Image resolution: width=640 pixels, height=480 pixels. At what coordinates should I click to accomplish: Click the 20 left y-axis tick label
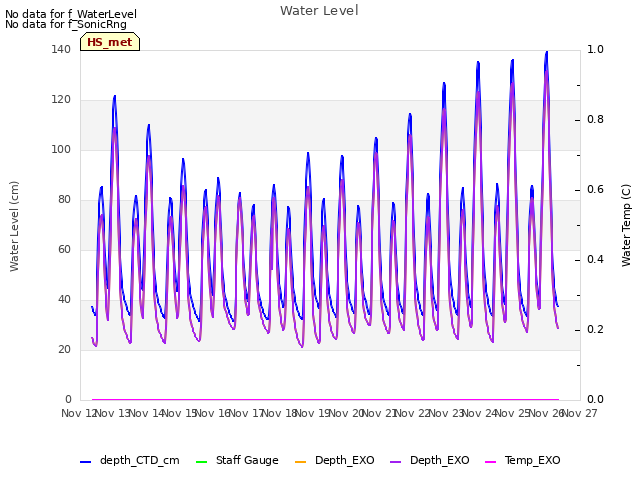coord(64,349)
